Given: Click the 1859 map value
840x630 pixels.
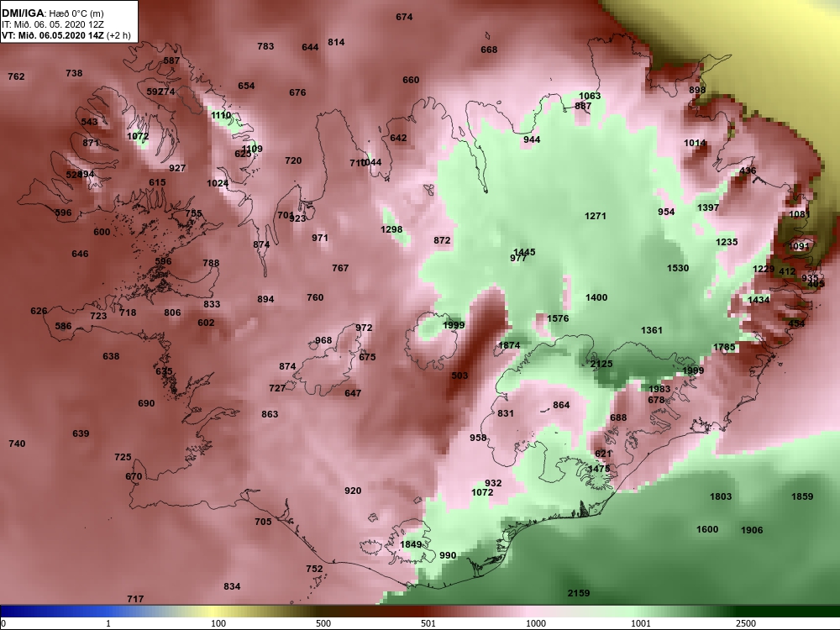Looking at the screenshot, I should 802,496.
